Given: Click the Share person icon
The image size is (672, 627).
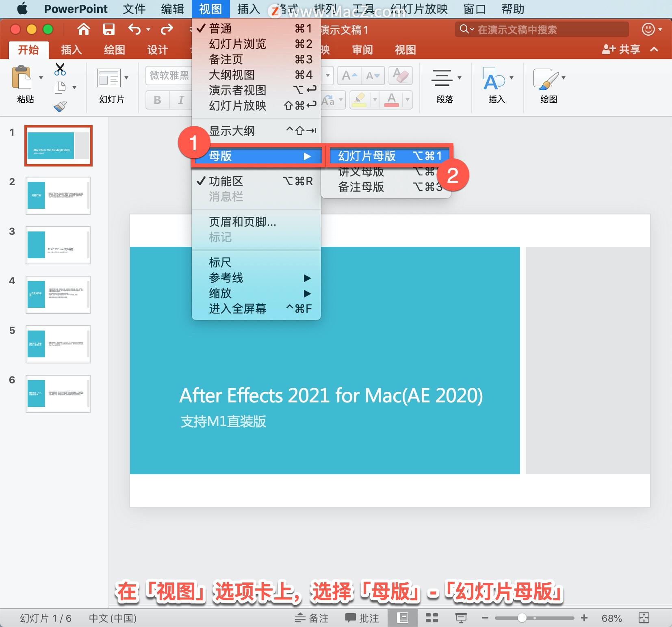Looking at the screenshot, I should [x=609, y=50].
